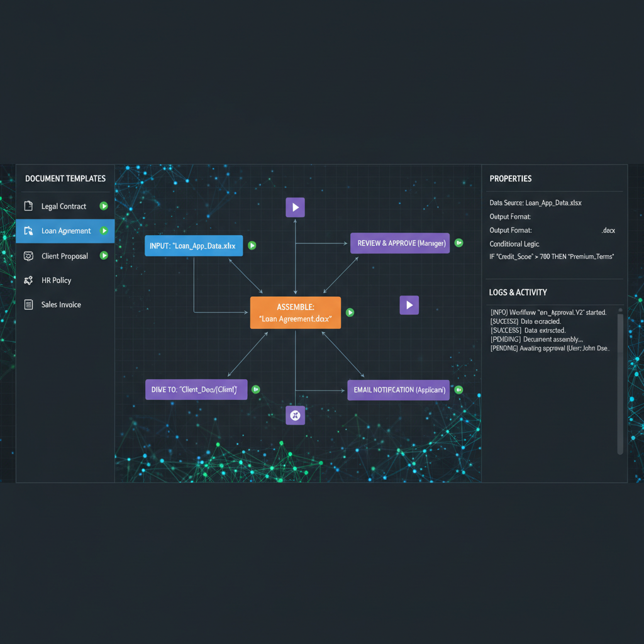The height and width of the screenshot is (644, 644).
Task: Click the HR Policy template icon
Action: pyautogui.click(x=28, y=280)
